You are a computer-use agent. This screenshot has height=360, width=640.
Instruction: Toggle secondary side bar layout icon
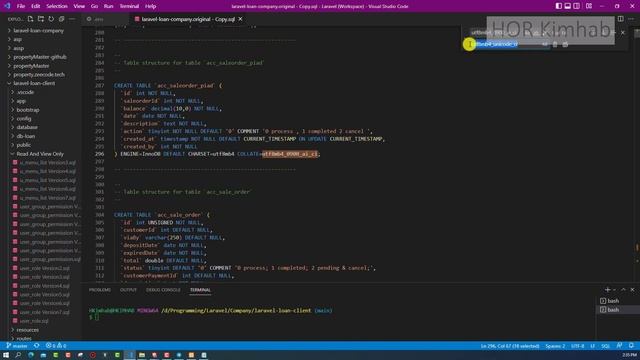pyautogui.click(x=576, y=6)
